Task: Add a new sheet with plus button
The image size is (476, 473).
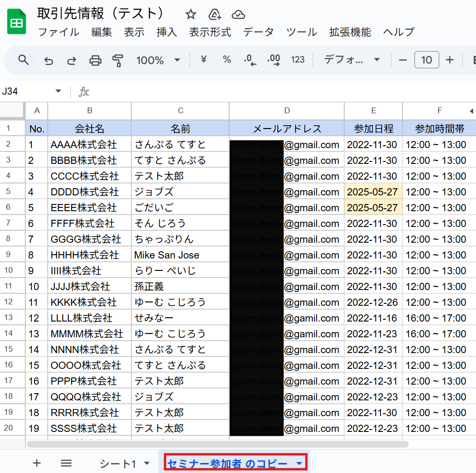Action: (37, 462)
